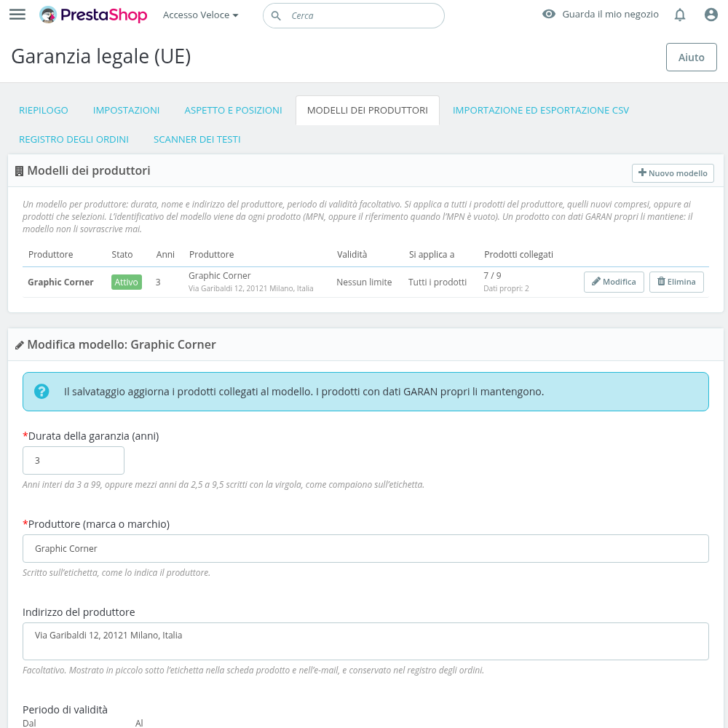Viewport: 728px width, 728px height.
Task: Click the Anni column header
Action: [165, 254]
